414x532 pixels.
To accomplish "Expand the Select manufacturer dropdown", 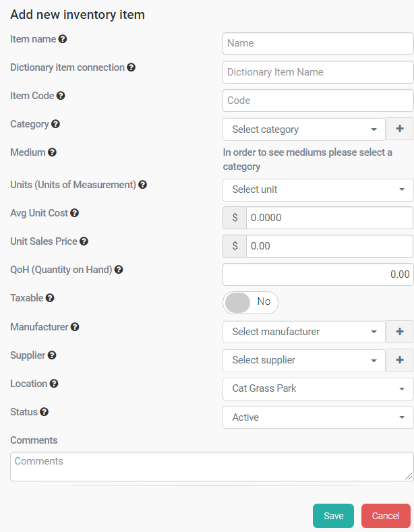I will pos(303,332).
